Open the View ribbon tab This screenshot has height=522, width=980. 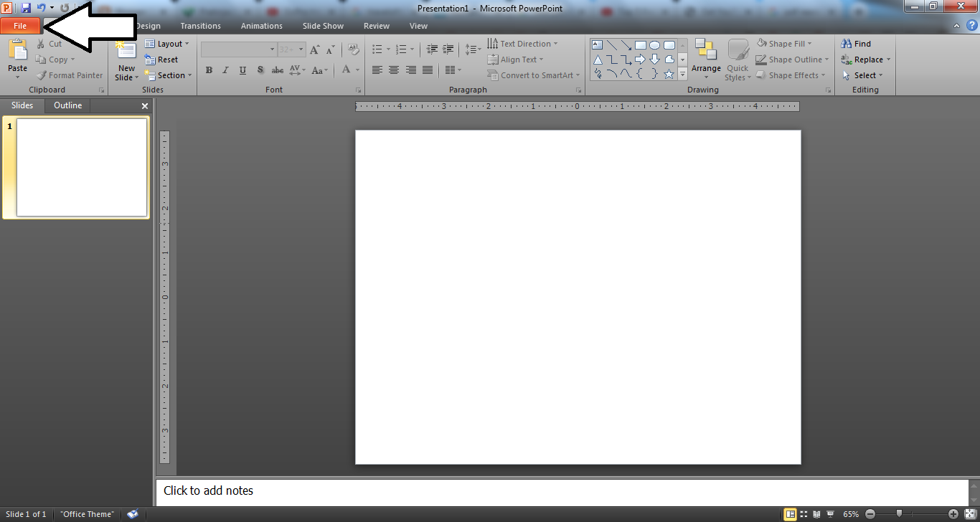(x=418, y=26)
